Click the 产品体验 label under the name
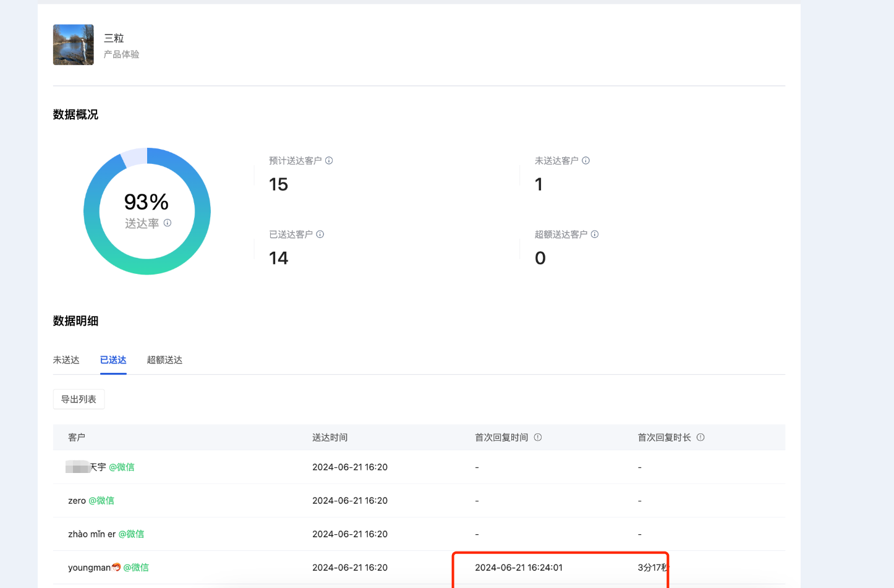Viewport: 894px width, 588px height. click(x=122, y=54)
